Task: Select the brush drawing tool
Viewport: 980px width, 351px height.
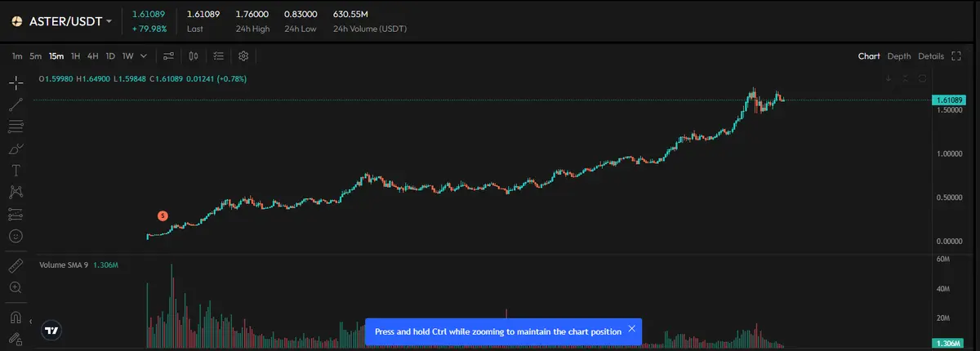Action: 16,149
